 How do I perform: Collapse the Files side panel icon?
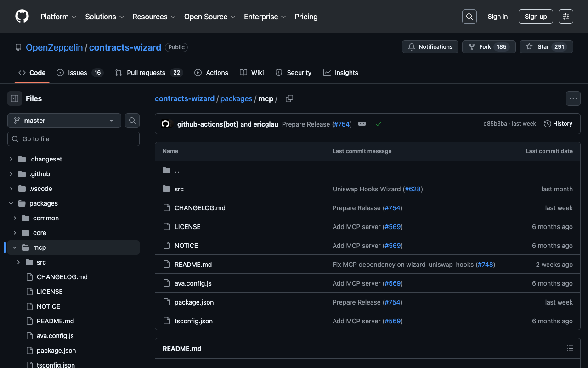(15, 98)
